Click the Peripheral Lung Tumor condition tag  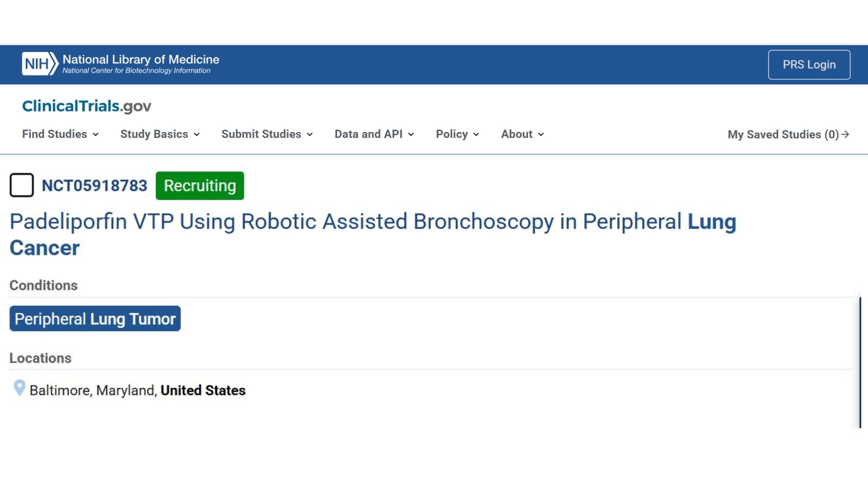tap(95, 319)
